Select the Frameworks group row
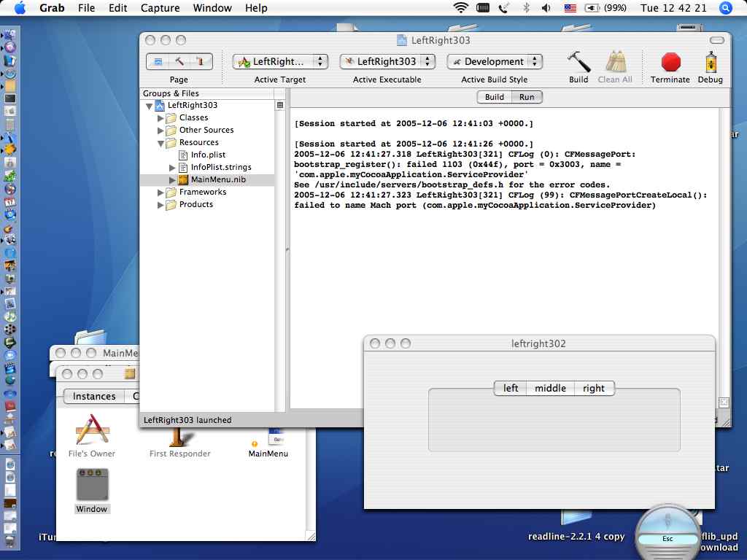This screenshot has height=560, width=747. [x=207, y=192]
